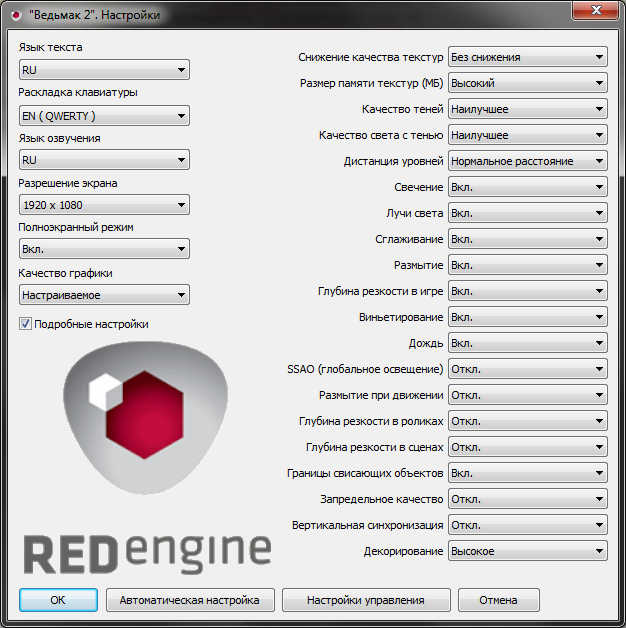Open the Снижение качества текстур dropdown

(x=527, y=57)
